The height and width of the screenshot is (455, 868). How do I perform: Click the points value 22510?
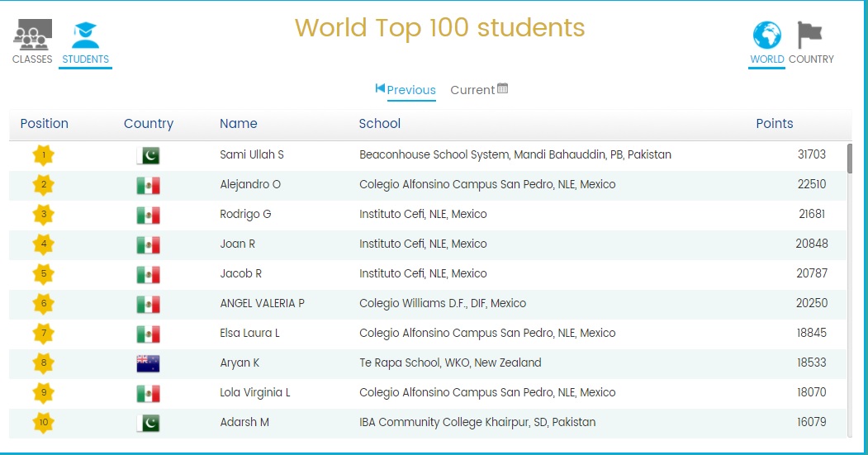pos(812,184)
